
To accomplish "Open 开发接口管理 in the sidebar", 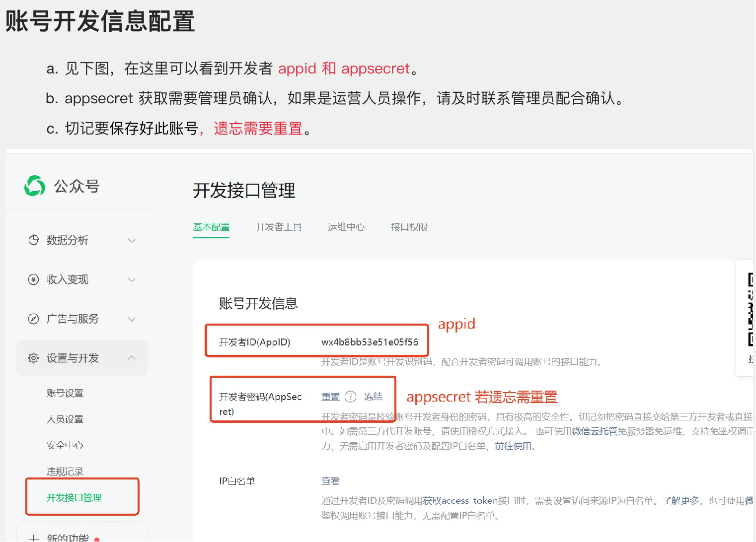I will [x=75, y=498].
